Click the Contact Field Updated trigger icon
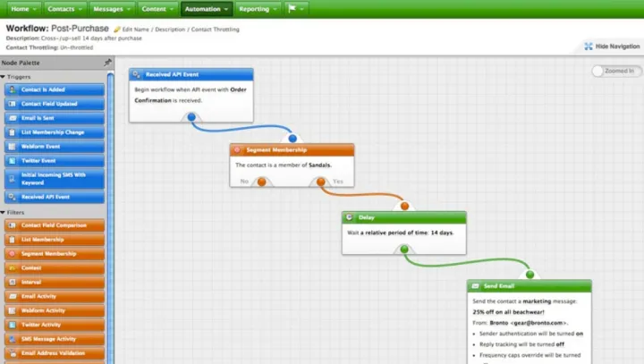644x364 pixels. 13,104
